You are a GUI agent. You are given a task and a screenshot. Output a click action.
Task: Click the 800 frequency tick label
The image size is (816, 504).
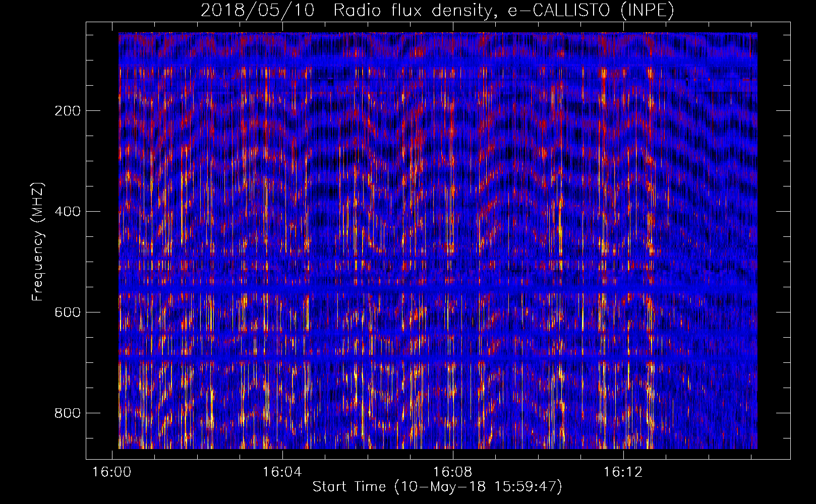pos(68,413)
